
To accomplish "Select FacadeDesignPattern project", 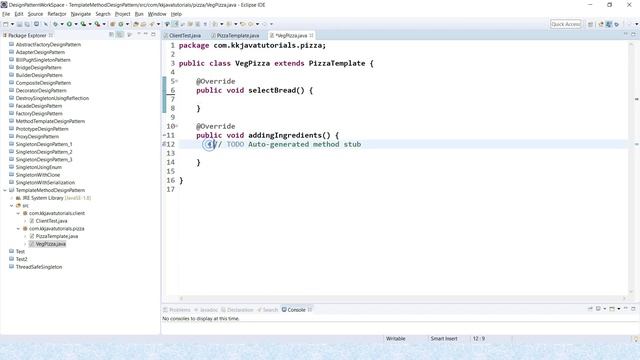I will [x=39, y=106].
